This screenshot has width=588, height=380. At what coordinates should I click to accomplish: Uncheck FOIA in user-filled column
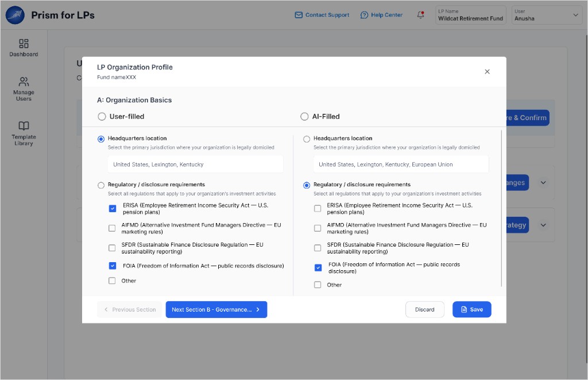point(113,266)
